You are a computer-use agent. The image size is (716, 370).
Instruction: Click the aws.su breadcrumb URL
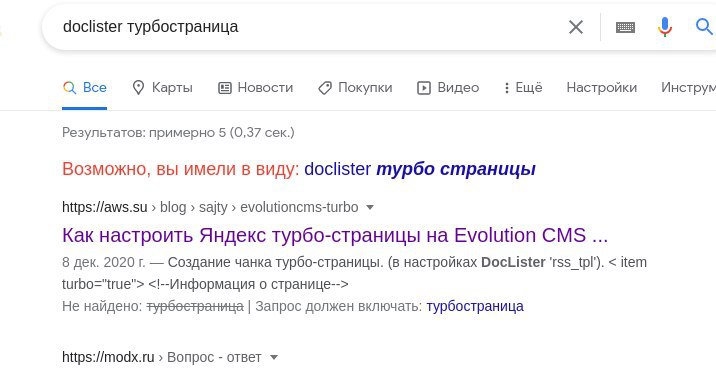click(210, 207)
